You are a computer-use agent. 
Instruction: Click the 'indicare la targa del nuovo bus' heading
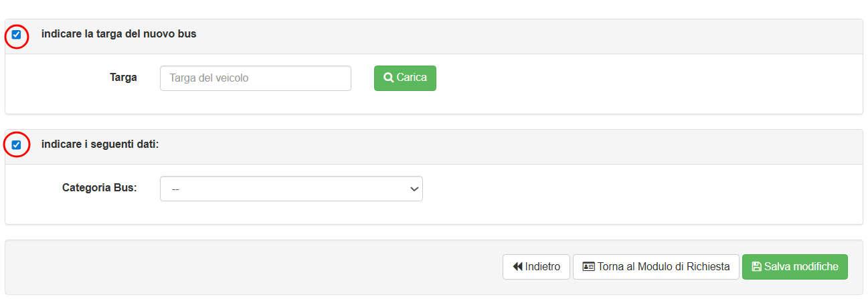(118, 33)
